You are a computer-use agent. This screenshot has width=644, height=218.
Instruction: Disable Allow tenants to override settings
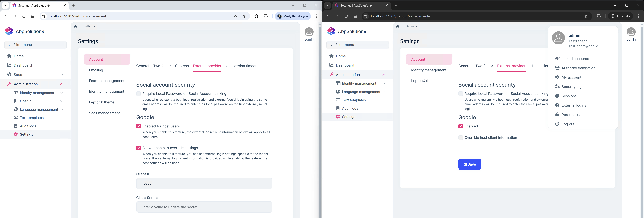(139, 148)
